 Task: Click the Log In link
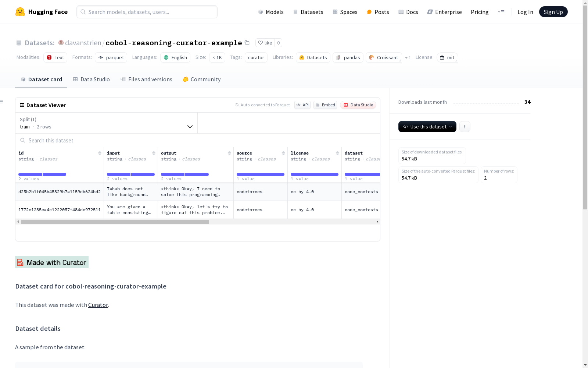click(x=525, y=12)
